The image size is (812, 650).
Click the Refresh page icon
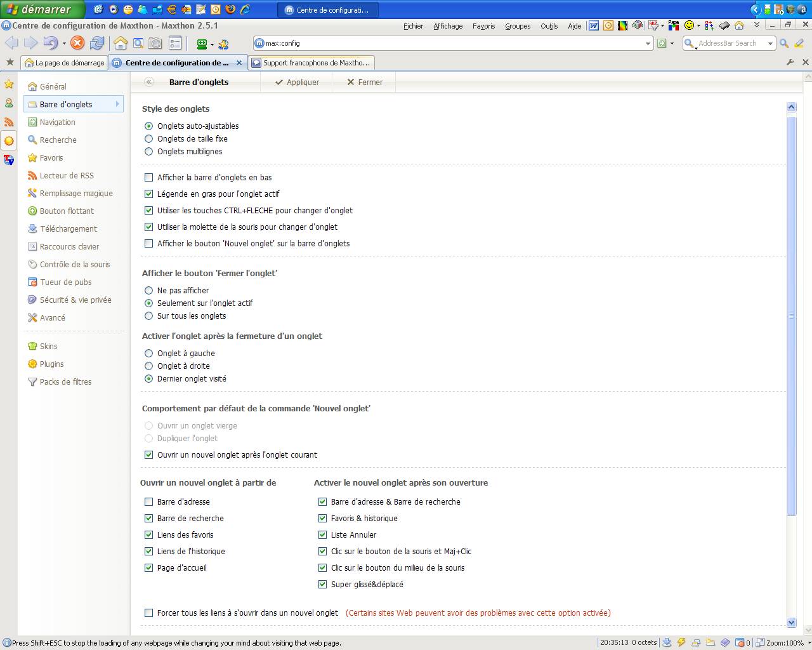pyautogui.click(x=97, y=43)
